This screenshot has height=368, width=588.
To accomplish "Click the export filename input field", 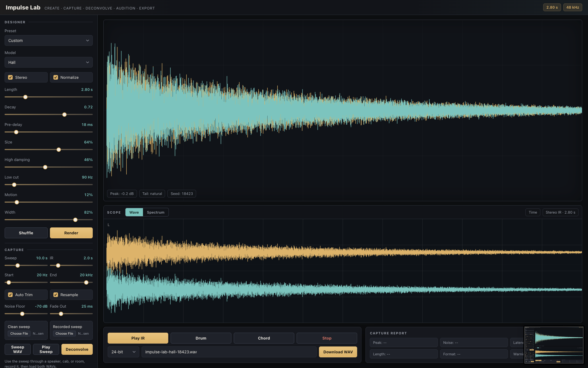I will tap(229, 352).
